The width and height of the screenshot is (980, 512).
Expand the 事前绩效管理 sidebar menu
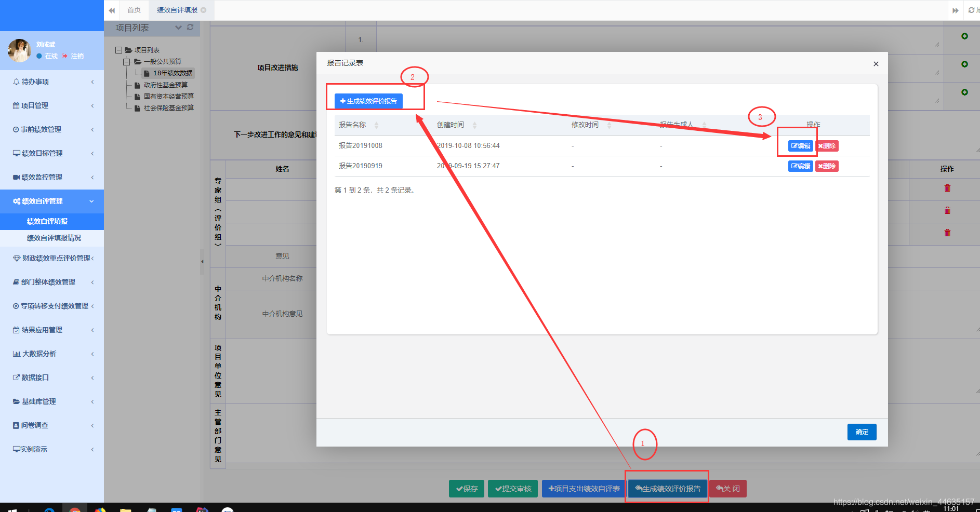coord(52,129)
